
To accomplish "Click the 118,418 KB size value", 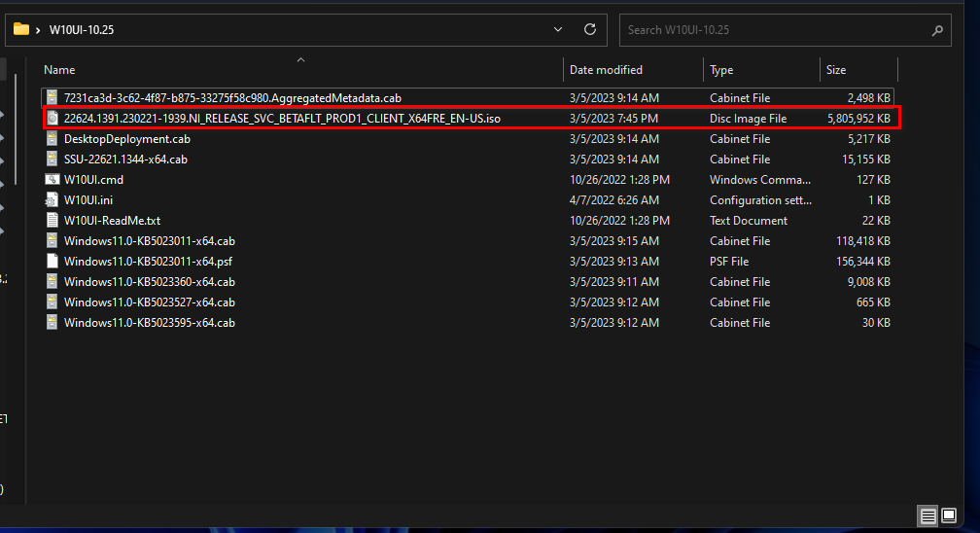I will pos(863,241).
